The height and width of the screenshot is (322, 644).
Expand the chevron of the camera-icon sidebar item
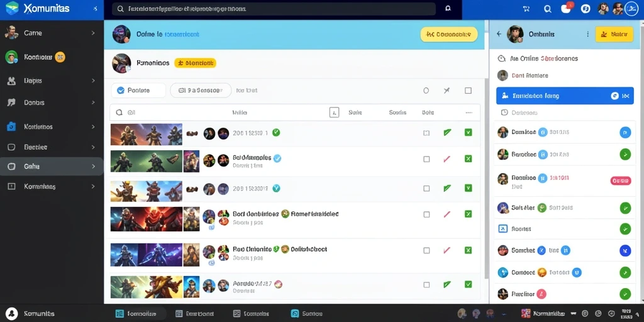tap(93, 127)
